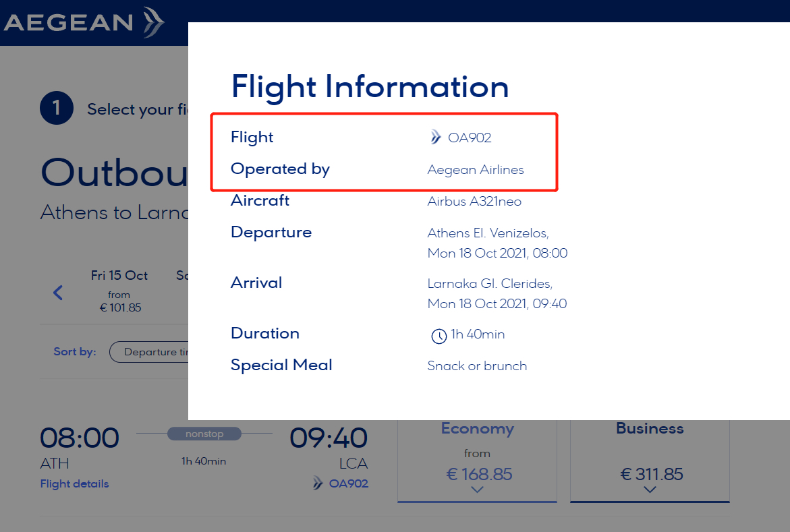The width and height of the screenshot is (790, 532).
Task: Click the clock icon beside 1h 40min
Action: pos(439,336)
